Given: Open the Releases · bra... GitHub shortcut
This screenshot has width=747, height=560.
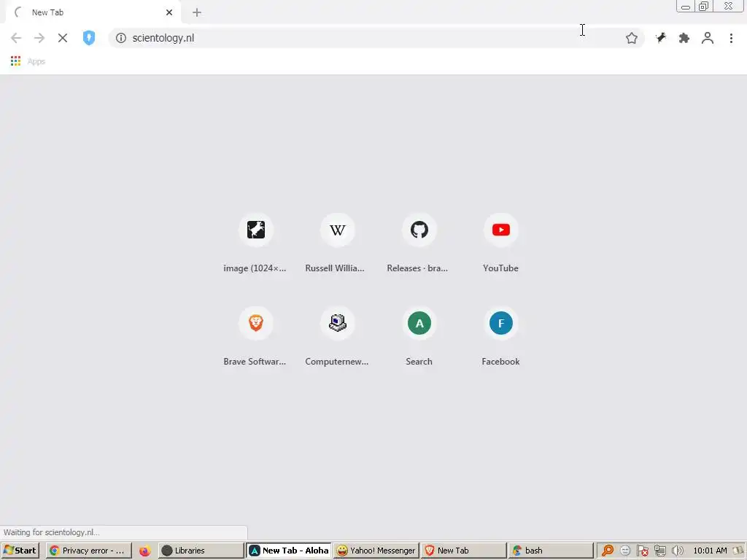Looking at the screenshot, I should [x=419, y=244].
